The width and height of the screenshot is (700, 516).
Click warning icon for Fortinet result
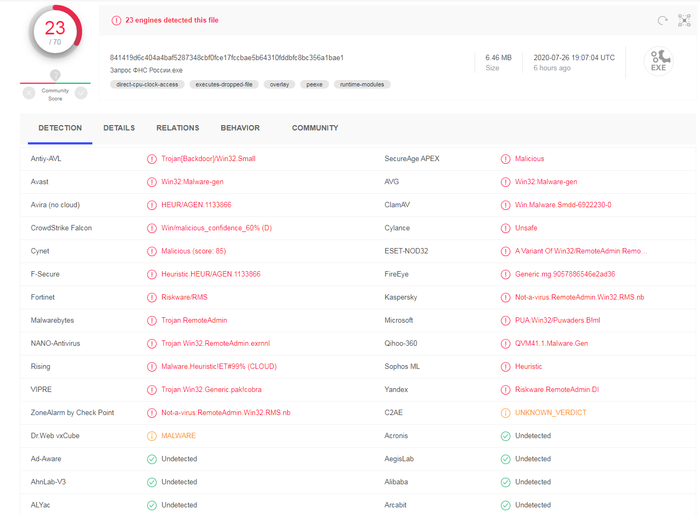pos(152,297)
